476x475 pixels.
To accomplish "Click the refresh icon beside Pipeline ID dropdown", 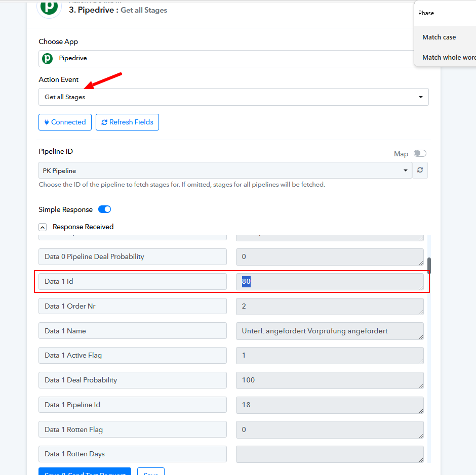I will [x=420, y=170].
